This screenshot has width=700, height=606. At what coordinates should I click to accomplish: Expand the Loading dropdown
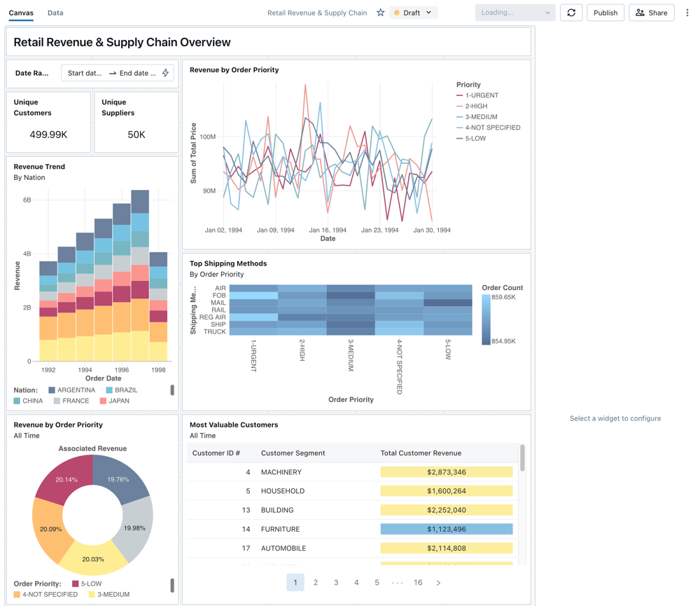(514, 12)
